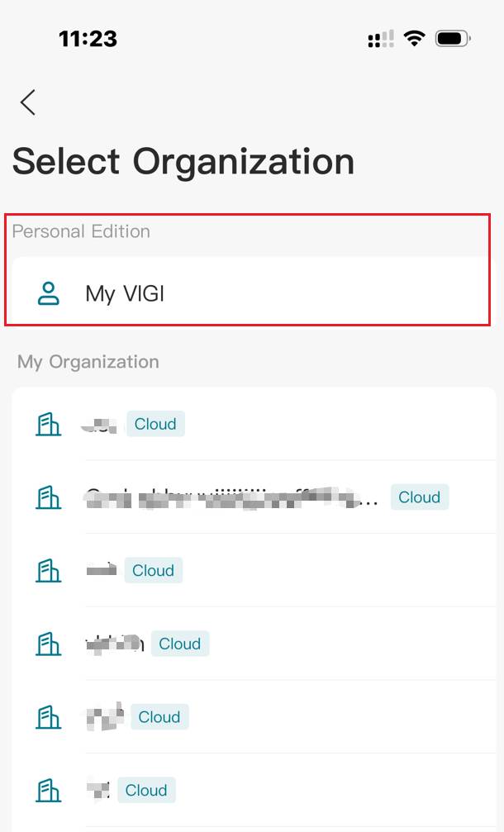The image size is (504, 832).
Task: Click the building icon of the fifth organization
Action: point(48,717)
